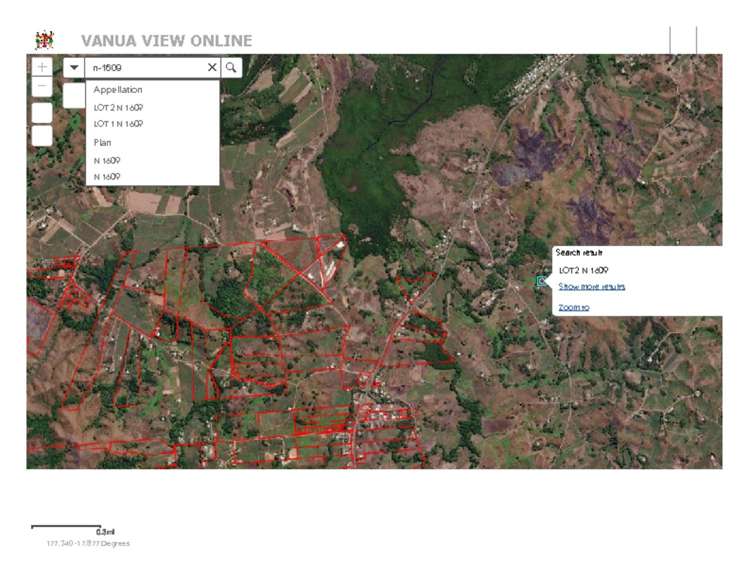
Task: Click blank button beneath search source dropdown arrow
Action: pyautogui.click(x=74, y=95)
